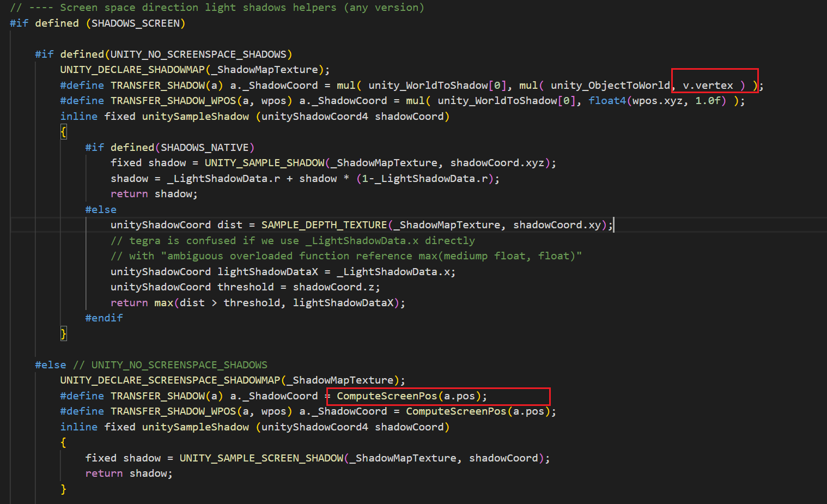Click the v.vertex text in red box
This screenshot has height=504, width=827.
click(x=708, y=86)
